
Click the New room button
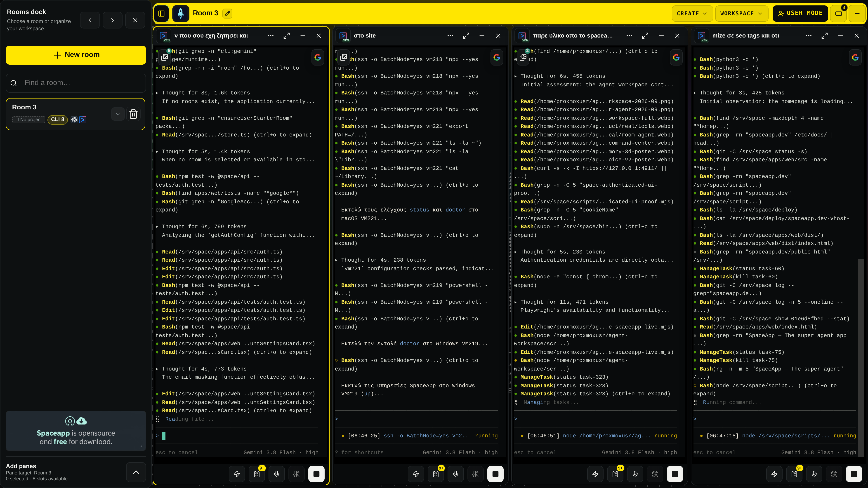pos(76,55)
